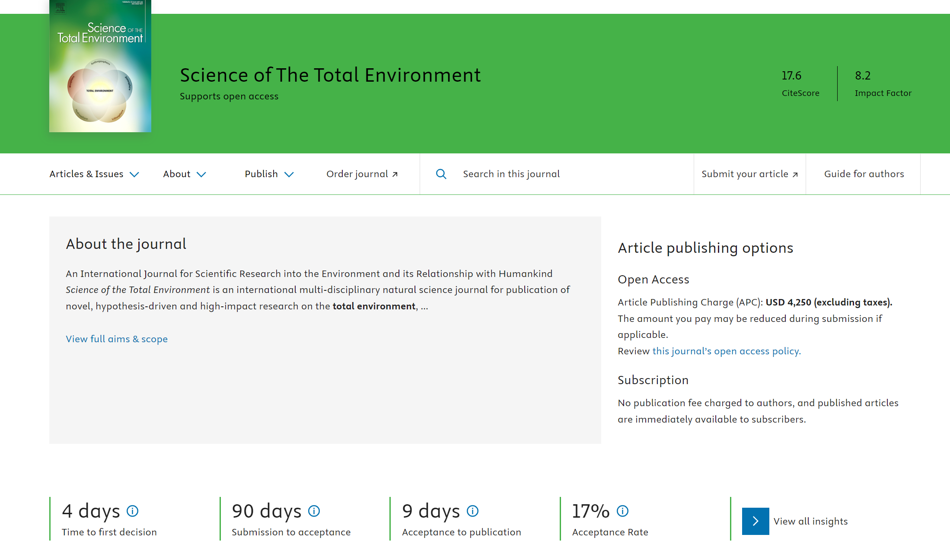This screenshot has height=560, width=950.
Task: Click info icon beside 9 days
Action: (x=472, y=511)
